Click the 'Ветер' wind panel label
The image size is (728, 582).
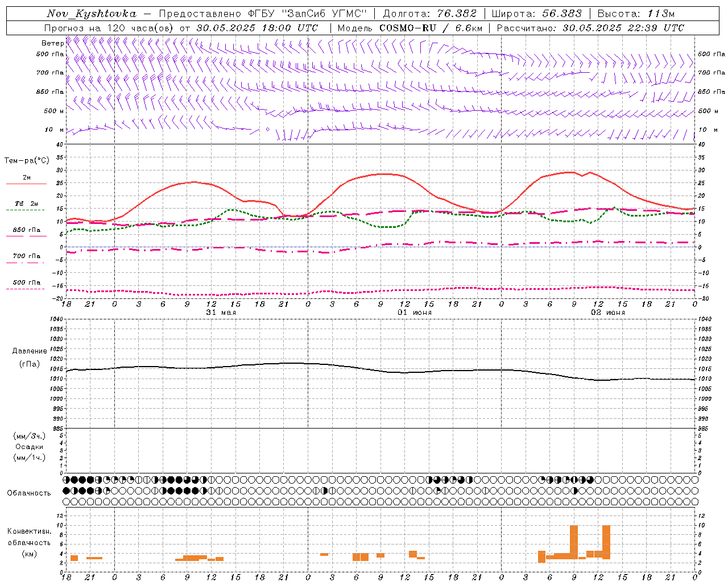[x=52, y=43]
